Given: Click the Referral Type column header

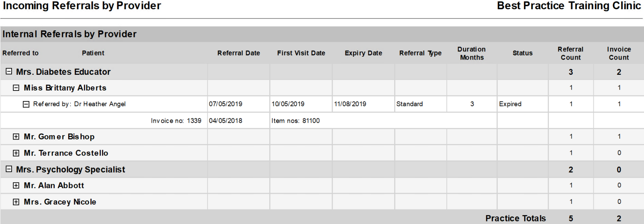Looking at the screenshot, I should [x=420, y=53].
